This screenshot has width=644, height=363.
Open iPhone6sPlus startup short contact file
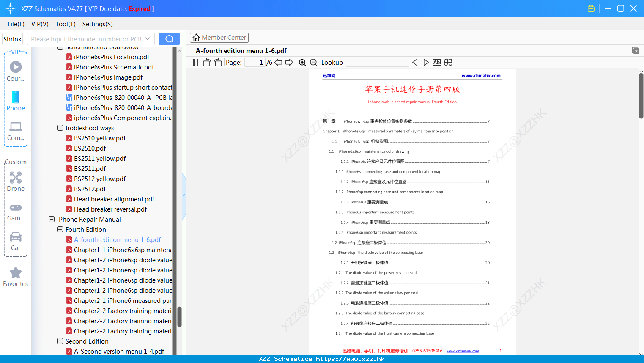(119, 87)
